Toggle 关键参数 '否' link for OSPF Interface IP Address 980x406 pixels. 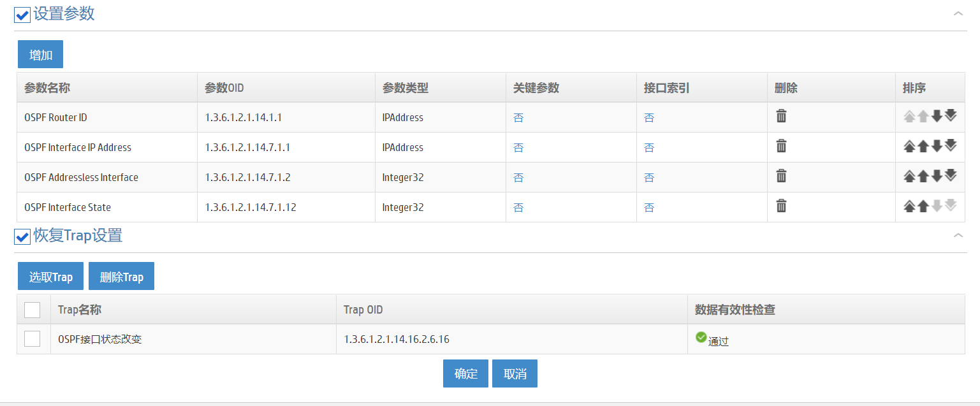click(518, 148)
